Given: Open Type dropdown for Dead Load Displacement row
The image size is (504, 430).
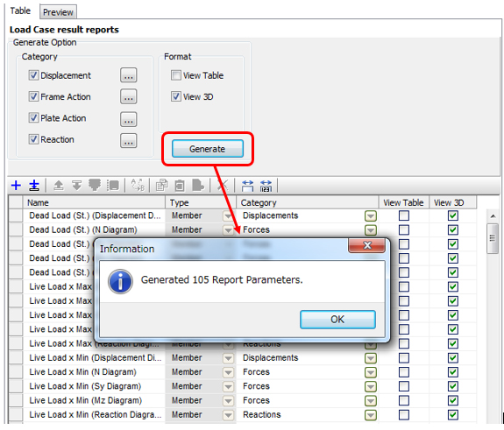Looking at the screenshot, I should point(228,215).
